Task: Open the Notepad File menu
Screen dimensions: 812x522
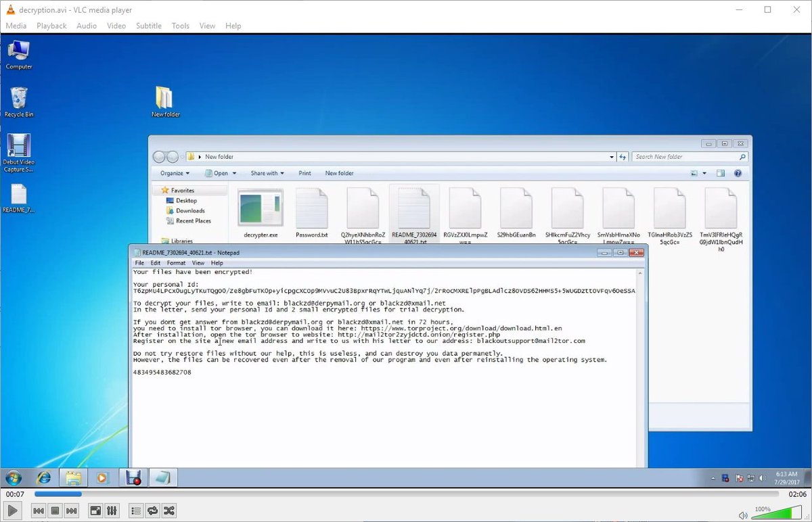Action: [x=139, y=263]
